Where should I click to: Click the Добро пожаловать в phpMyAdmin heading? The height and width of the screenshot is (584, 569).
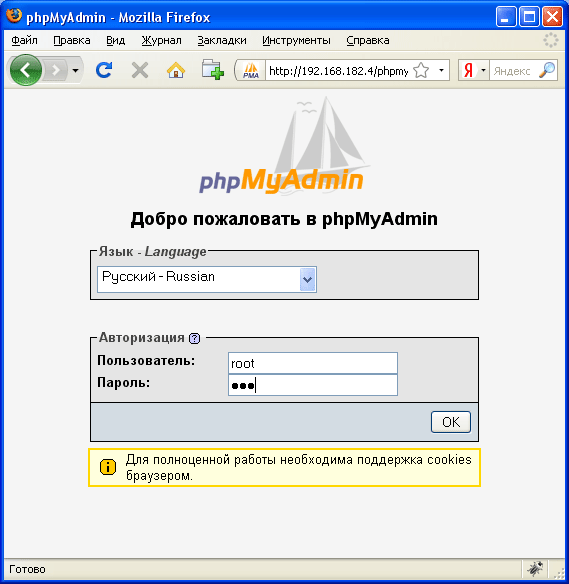[x=284, y=219]
